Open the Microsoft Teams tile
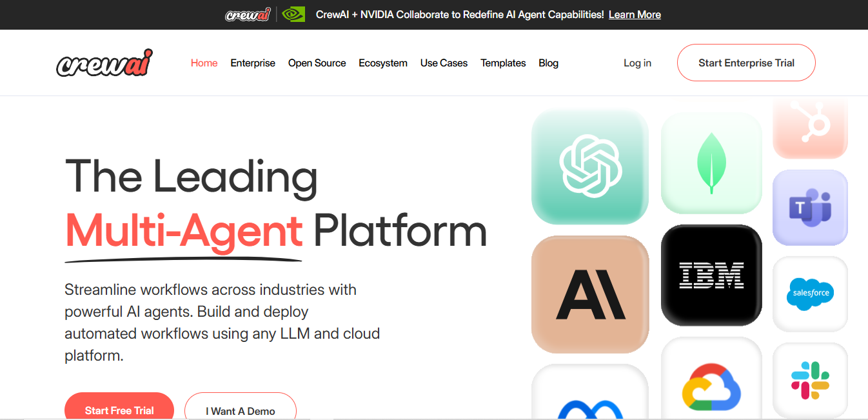Screen dimensions: 868x420 (810, 208)
